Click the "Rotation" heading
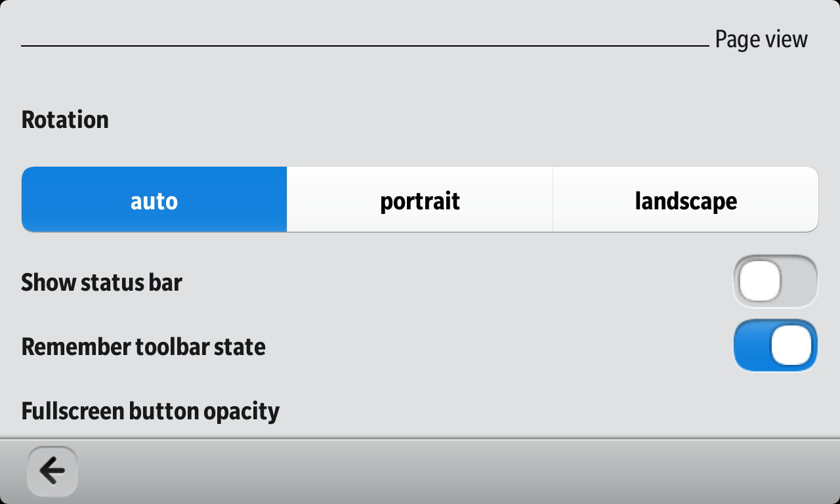The image size is (840, 504). [65, 119]
